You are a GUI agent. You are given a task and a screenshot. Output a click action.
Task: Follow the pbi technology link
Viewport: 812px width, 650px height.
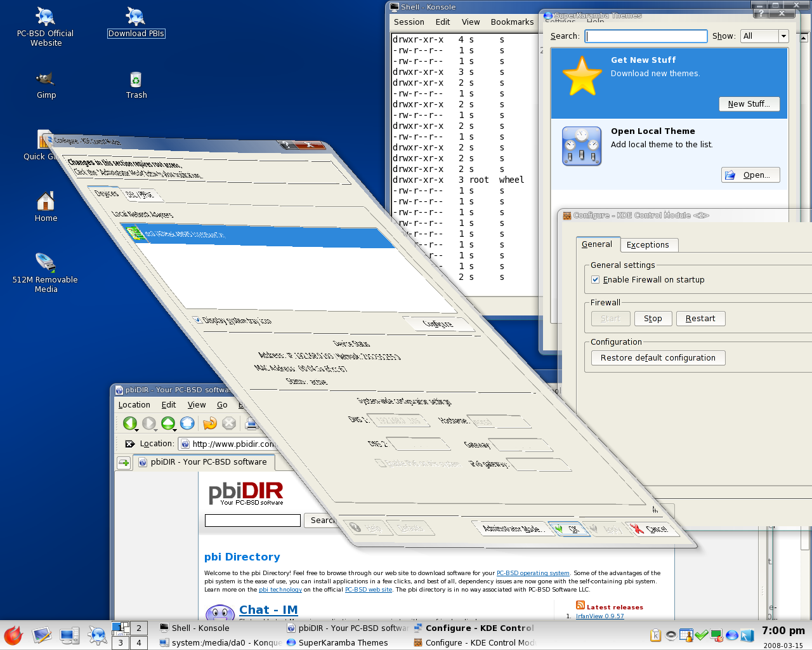coord(280,590)
